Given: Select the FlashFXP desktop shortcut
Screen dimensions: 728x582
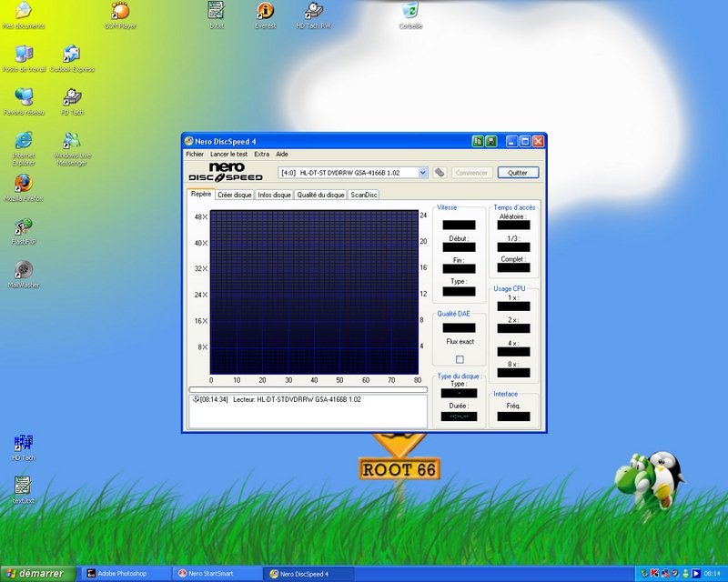Looking at the screenshot, I should pos(24,231).
